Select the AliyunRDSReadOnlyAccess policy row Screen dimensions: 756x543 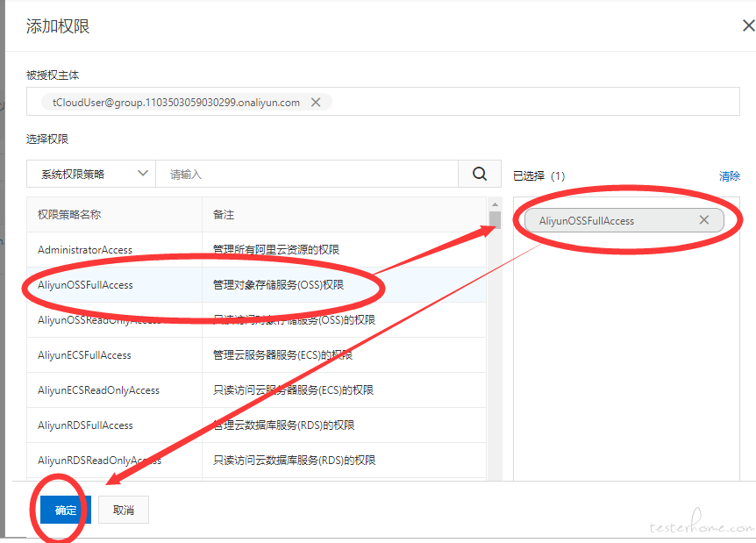[256, 461]
